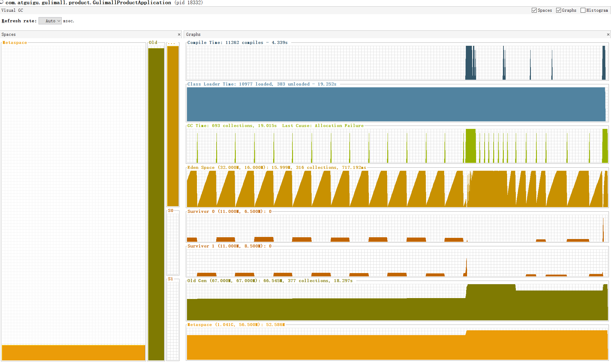Click the S0 survivor space box

pyautogui.click(x=173, y=243)
